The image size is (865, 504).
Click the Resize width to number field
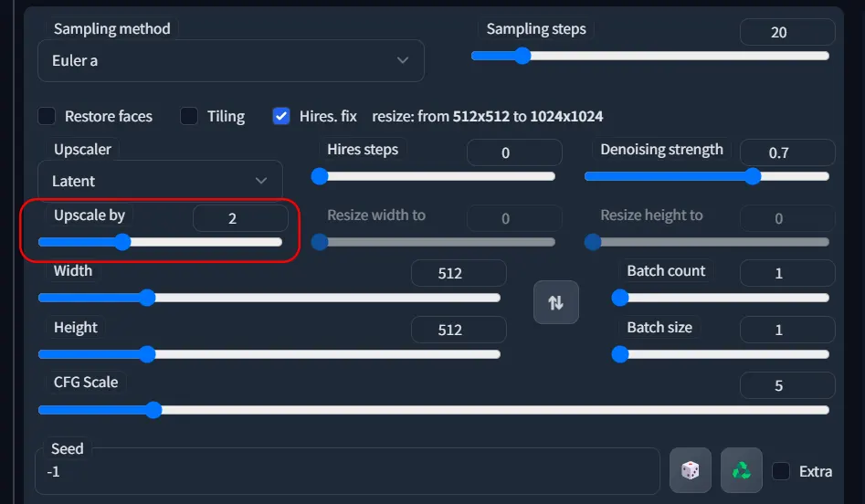coord(514,218)
